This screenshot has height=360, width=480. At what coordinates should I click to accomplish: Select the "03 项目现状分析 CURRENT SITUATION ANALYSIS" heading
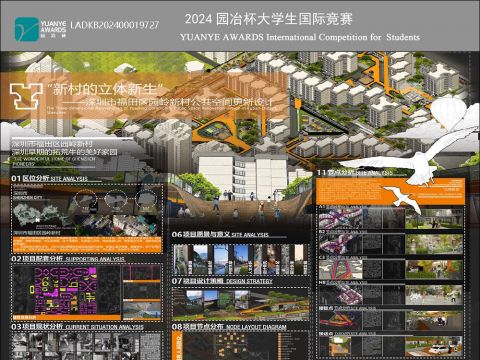point(77,327)
